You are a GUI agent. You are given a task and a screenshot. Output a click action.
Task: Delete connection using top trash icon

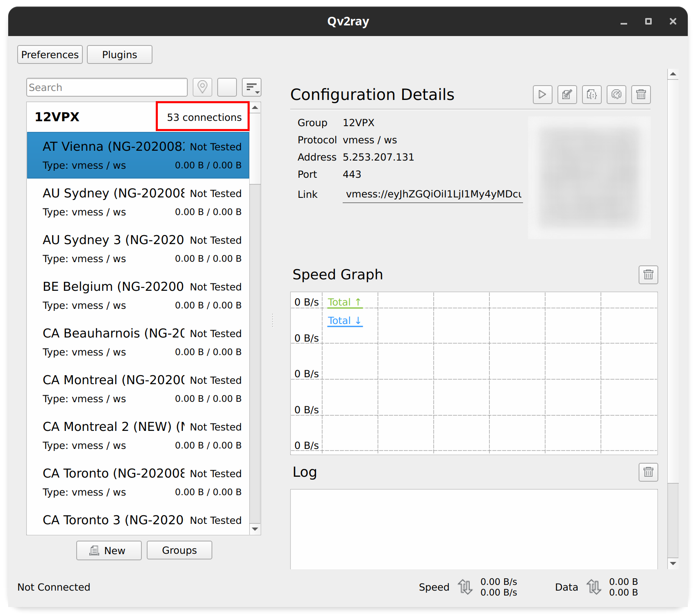(641, 95)
